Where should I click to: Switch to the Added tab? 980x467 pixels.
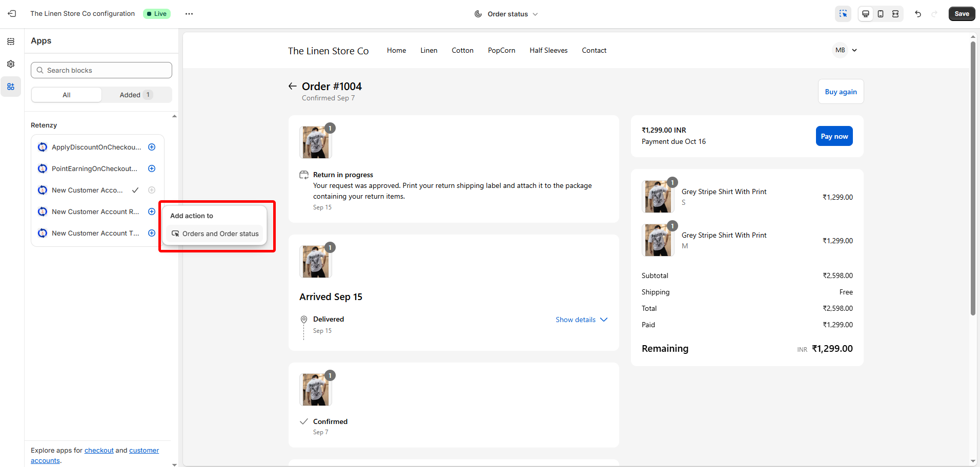pyautogui.click(x=136, y=95)
